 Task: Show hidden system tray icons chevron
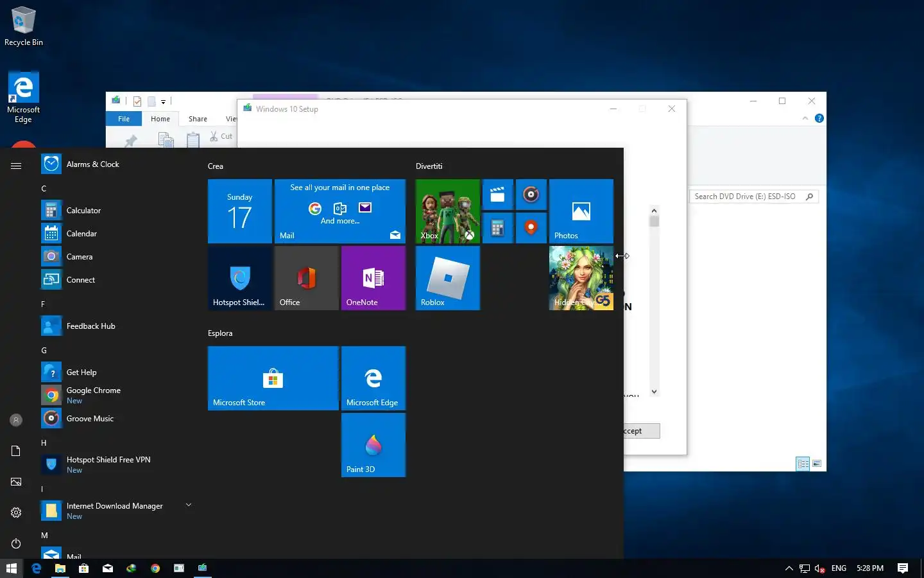[789, 568]
